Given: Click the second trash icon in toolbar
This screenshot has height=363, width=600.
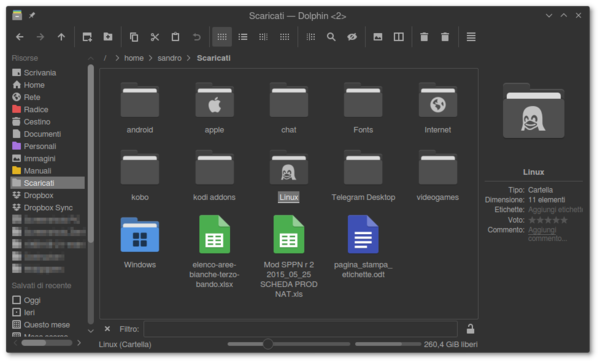Looking at the screenshot, I should pos(445,37).
